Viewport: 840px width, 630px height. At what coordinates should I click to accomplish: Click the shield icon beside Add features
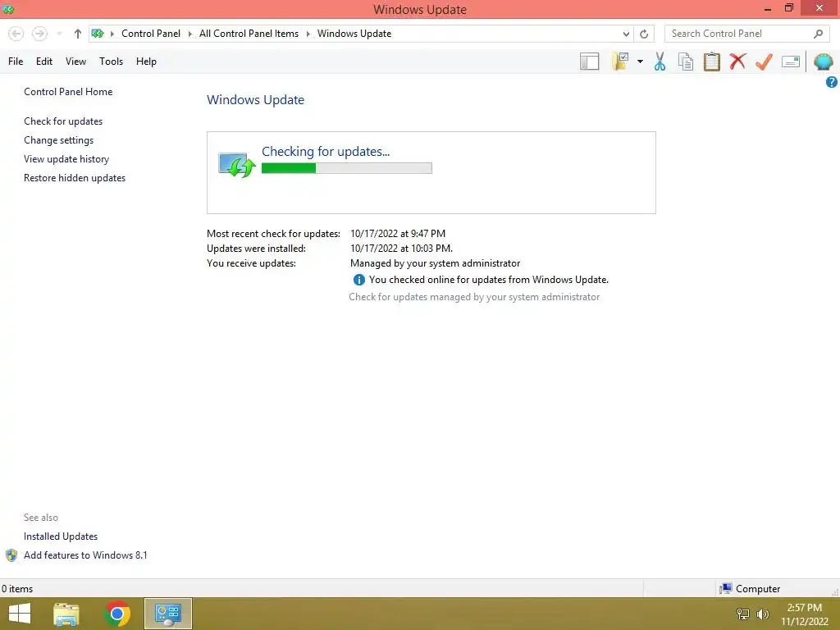[11, 555]
